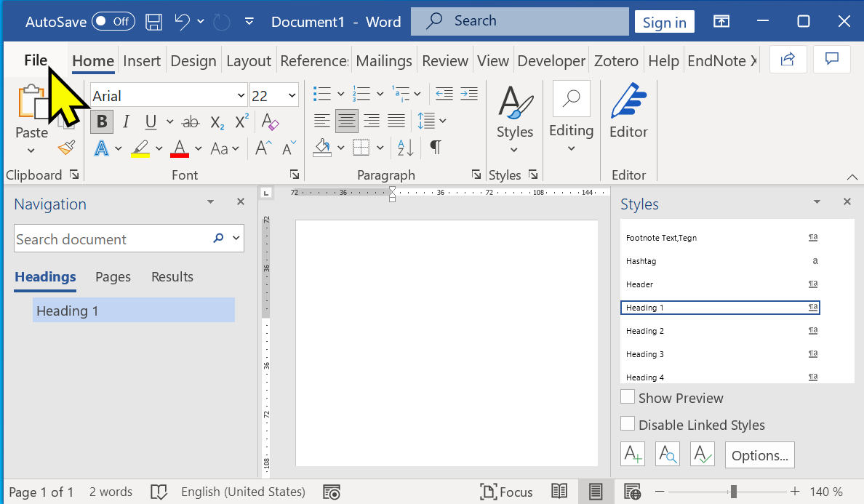Click the Share icon
The width and height of the screenshot is (864, 504).
[788, 59]
